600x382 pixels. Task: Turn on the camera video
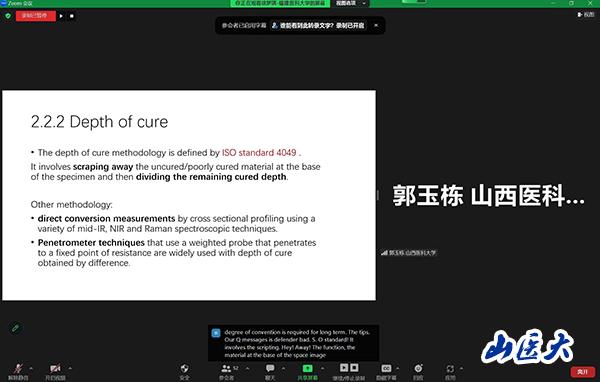click(55, 371)
